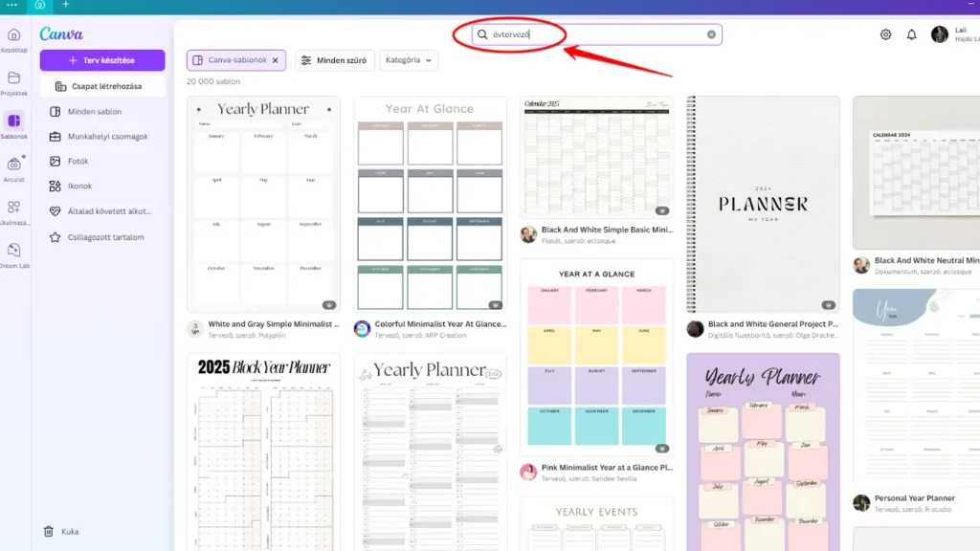Click crown badge on pink Year At A Glance
980x551 pixels.
[662, 449]
